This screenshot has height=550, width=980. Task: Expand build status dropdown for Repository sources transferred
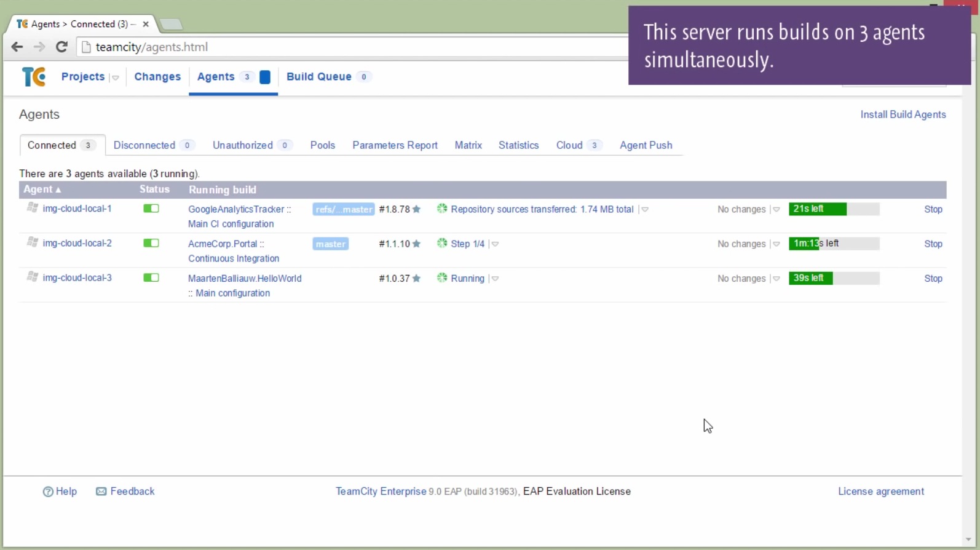click(645, 210)
